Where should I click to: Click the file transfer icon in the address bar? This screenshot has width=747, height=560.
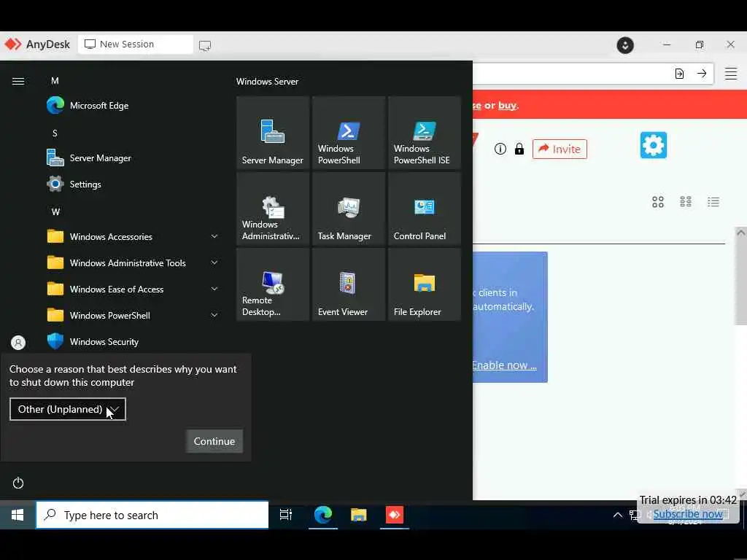point(679,74)
